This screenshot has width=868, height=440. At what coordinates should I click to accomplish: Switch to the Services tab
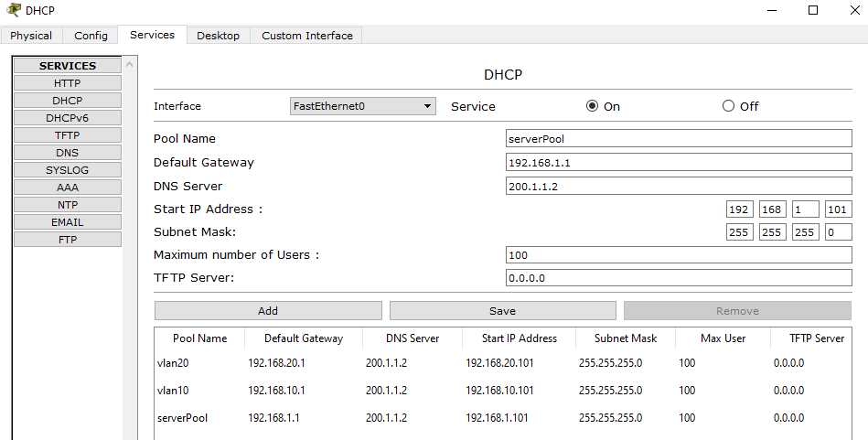(152, 35)
